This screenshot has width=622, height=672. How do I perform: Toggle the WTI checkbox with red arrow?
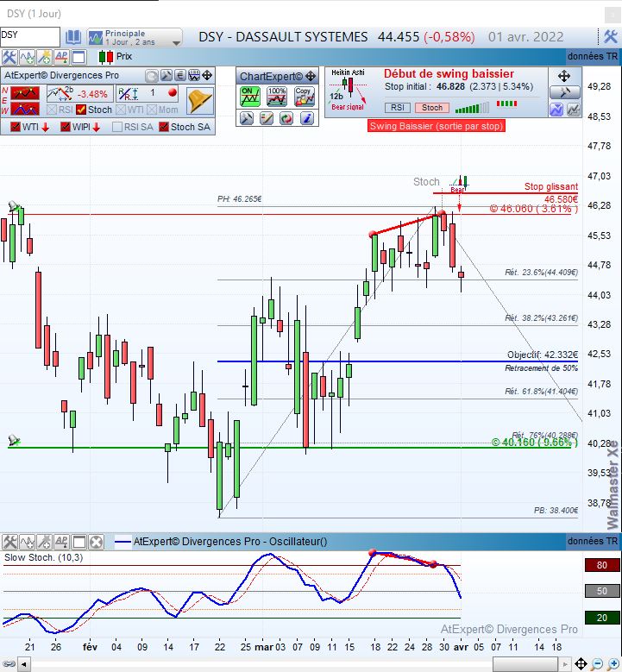[x=16, y=127]
